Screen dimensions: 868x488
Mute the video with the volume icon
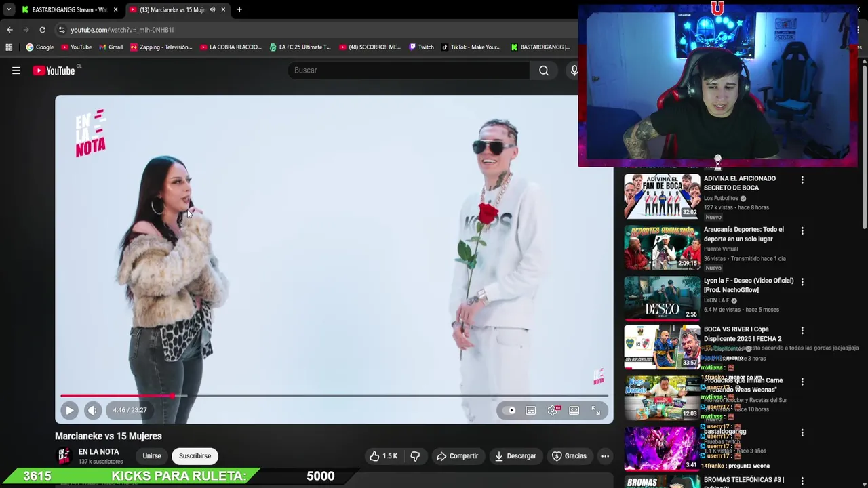(x=93, y=410)
